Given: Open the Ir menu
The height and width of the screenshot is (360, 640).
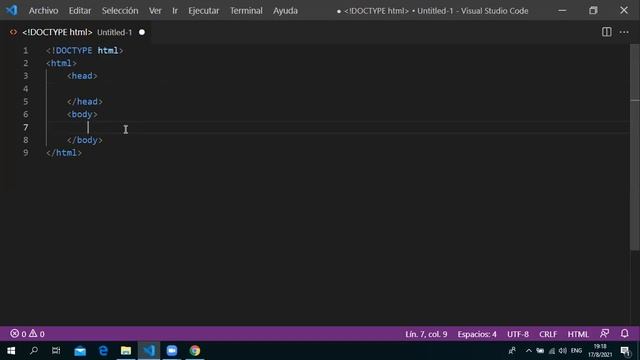Looking at the screenshot, I should (175, 11).
